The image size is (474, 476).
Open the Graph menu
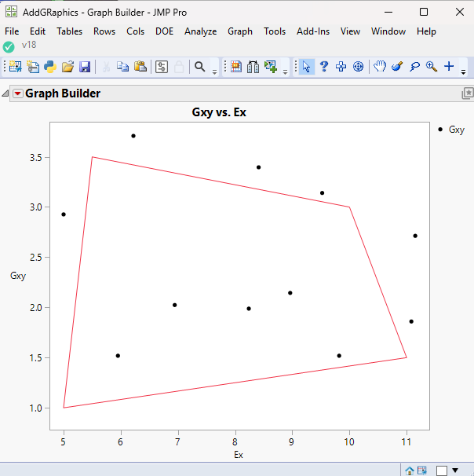(x=240, y=31)
